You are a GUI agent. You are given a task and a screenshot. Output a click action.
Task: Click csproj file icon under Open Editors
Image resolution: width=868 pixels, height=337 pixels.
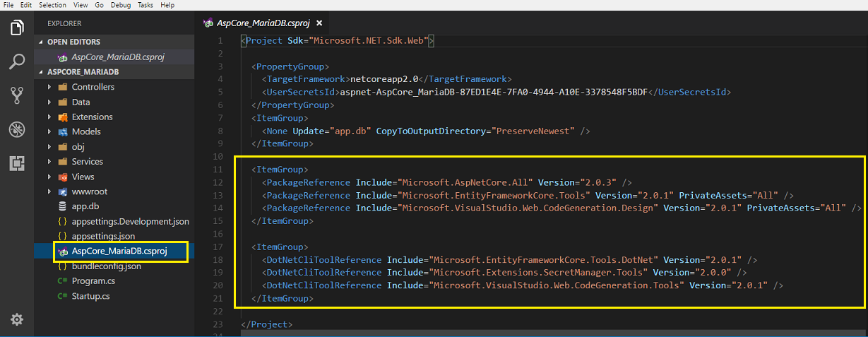[62, 57]
